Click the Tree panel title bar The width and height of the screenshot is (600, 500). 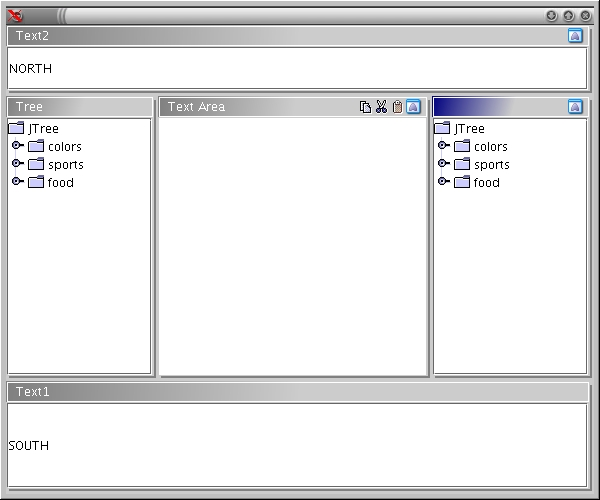[x=80, y=107]
